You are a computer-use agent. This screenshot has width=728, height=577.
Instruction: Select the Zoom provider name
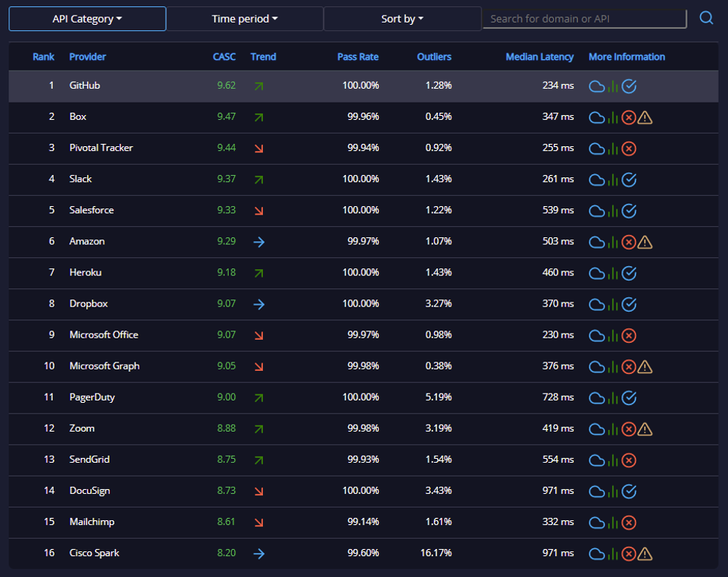(x=82, y=428)
